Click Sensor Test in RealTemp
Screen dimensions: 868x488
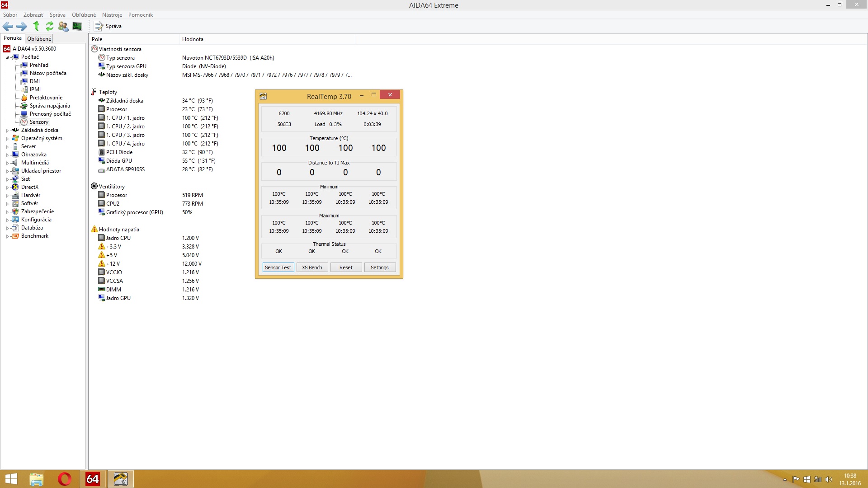[x=278, y=267]
